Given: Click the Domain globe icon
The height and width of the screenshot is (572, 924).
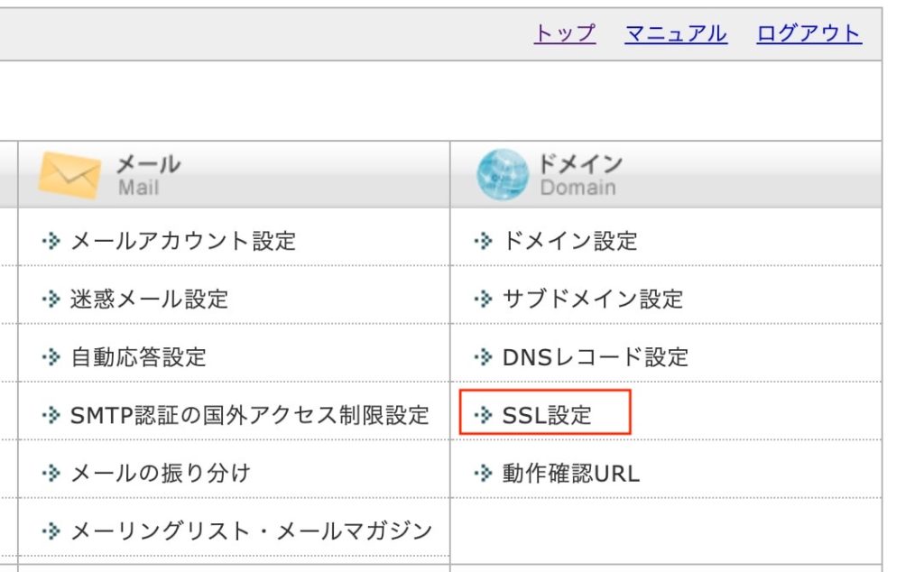Looking at the screenshot, I should [x=502, y=175].
